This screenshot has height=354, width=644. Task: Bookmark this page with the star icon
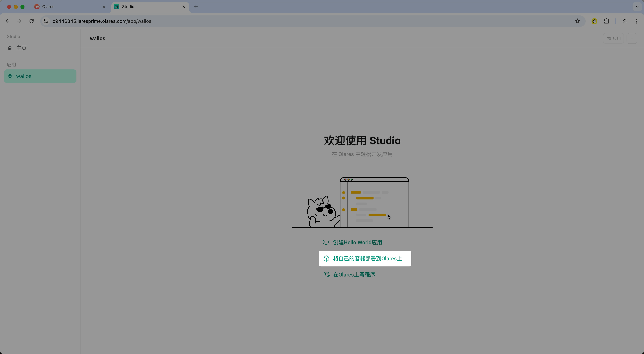[x=577, y=21]
